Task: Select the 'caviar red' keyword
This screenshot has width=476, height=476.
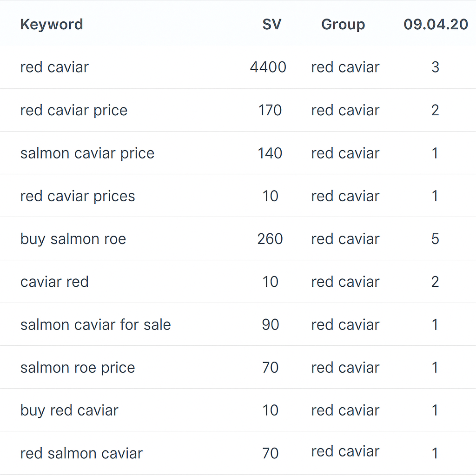Action: click(x=54, y=282)
